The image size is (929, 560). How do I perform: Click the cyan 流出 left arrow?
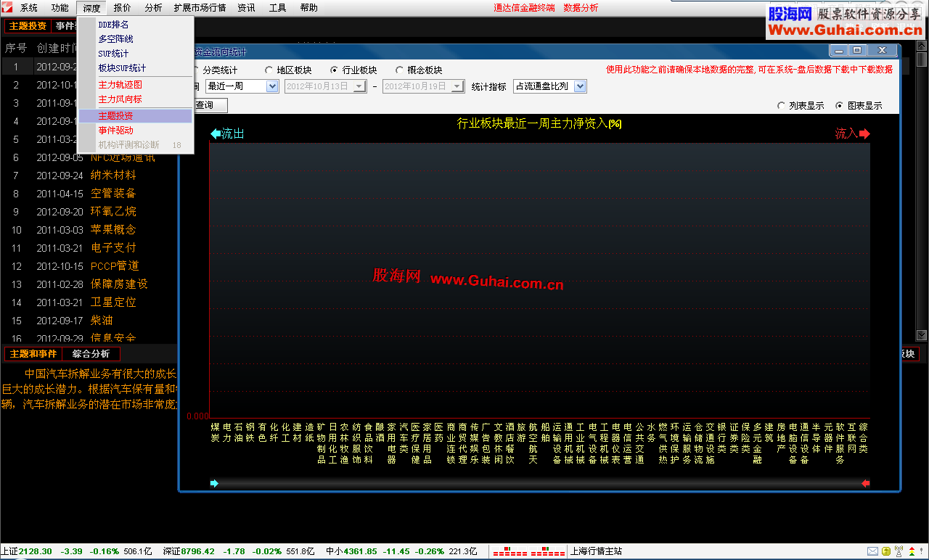point(215,133)
